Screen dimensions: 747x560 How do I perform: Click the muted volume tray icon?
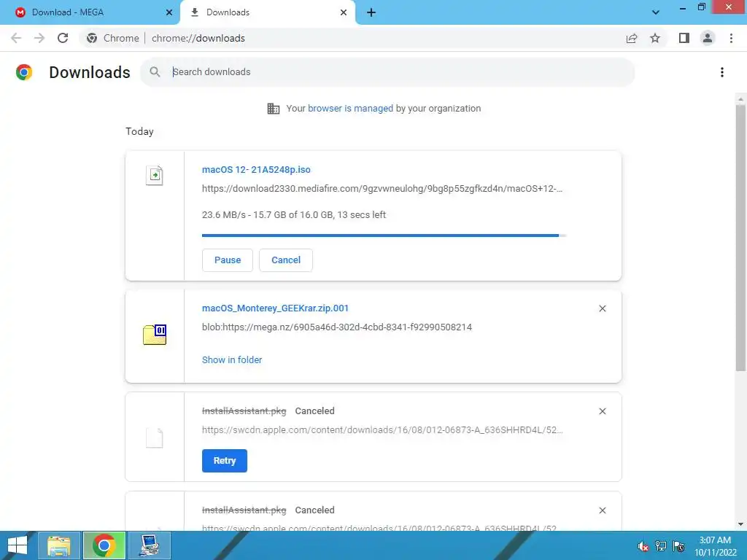click(643, 546)
